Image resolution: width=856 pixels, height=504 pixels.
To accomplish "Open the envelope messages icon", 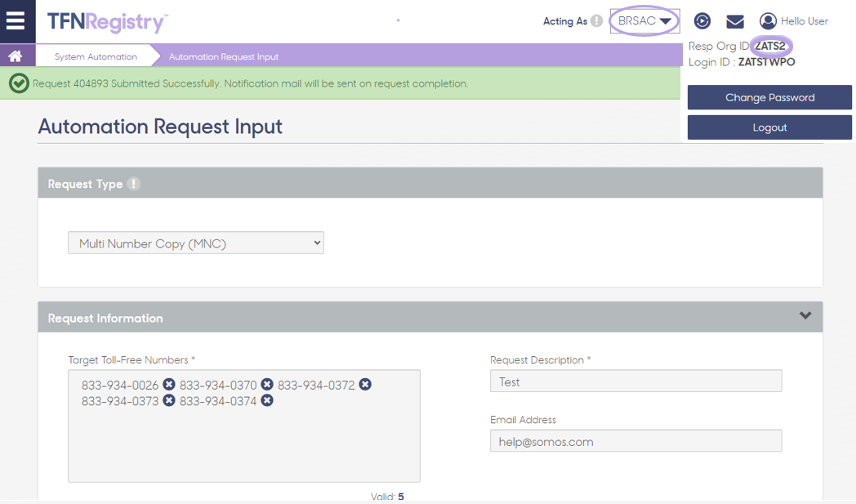I will tap(734, 21).
